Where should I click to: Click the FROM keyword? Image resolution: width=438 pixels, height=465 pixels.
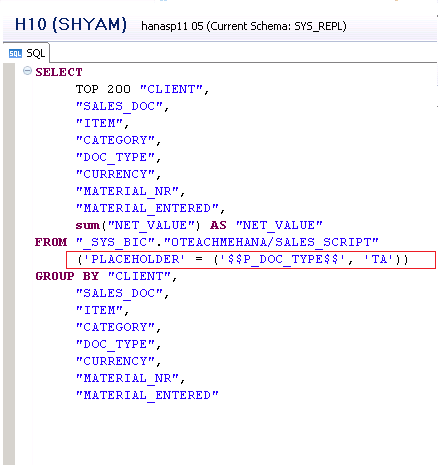click(x=51, y=242)
